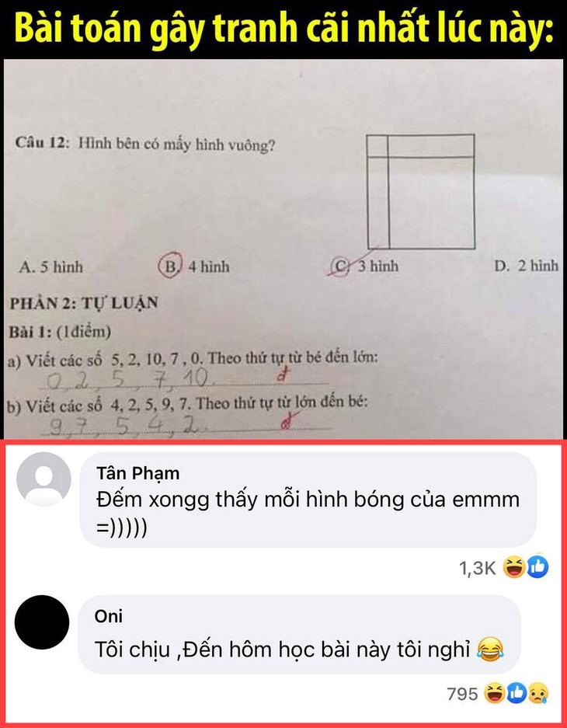This screenshot has height=728, width=567.
Task: Select answer A, 5 hình
Action: [51, 267]
